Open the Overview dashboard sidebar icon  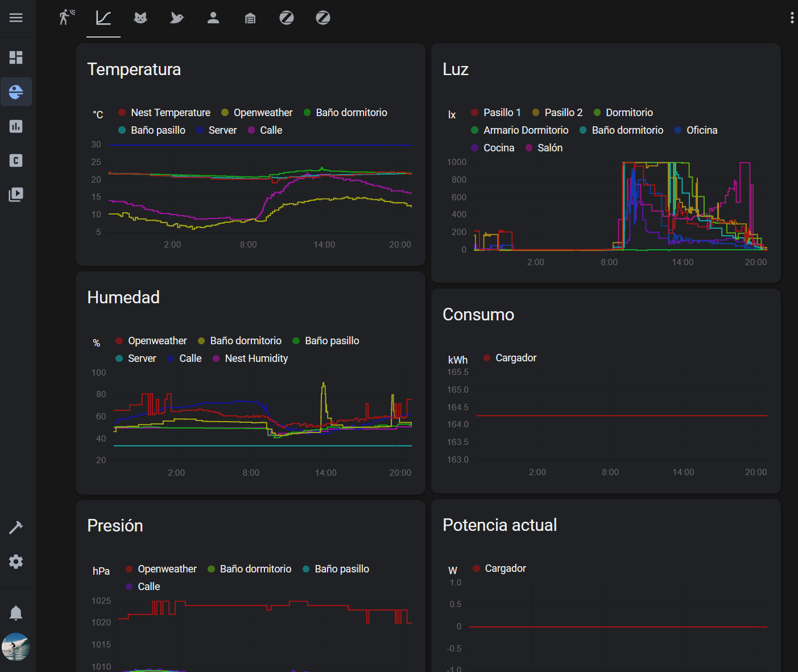pyautogui.click(x=16, y=57)
